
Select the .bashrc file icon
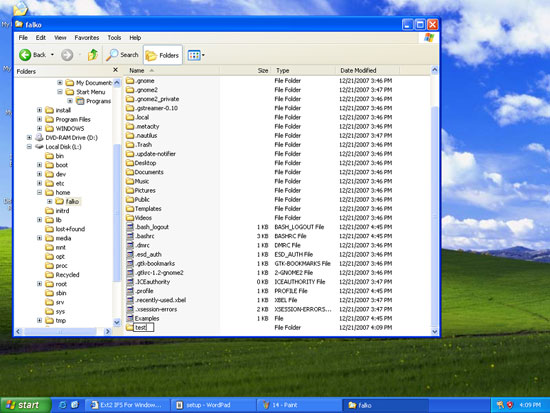[130, 236]
